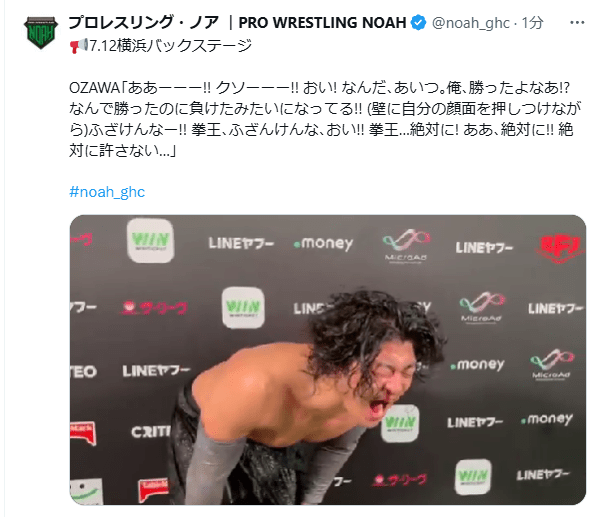Click the CRITI sponsor logo in video
Image resolution: width=602 pixels, height=517 pixels.
click(x=151, y=432)
